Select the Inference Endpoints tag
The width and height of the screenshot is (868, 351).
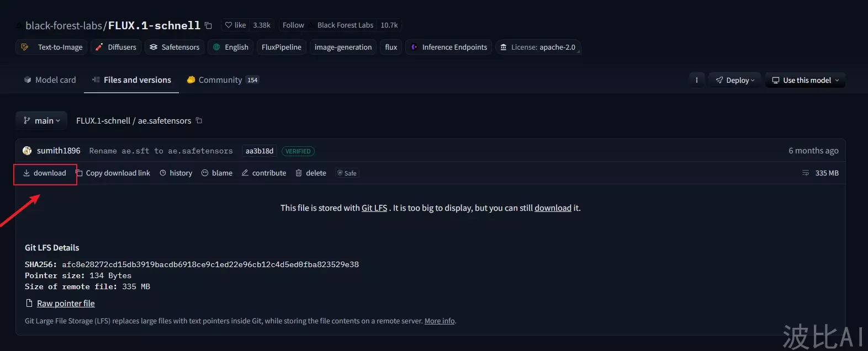(x=449, y=47)
